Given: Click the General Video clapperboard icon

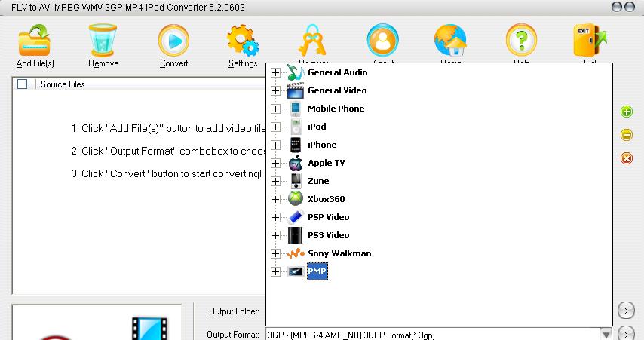Looking at the screenshot, I should pos(296,90).
